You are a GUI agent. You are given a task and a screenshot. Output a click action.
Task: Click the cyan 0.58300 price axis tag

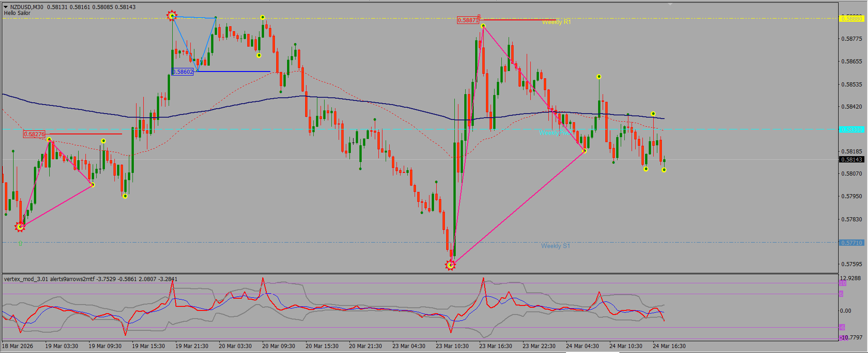coord(852,130)
